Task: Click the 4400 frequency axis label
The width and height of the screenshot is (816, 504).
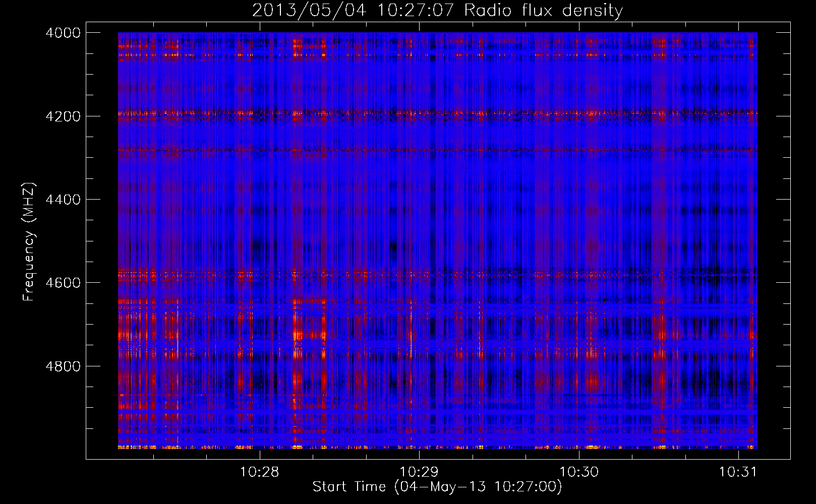Action: pos(63,200)
